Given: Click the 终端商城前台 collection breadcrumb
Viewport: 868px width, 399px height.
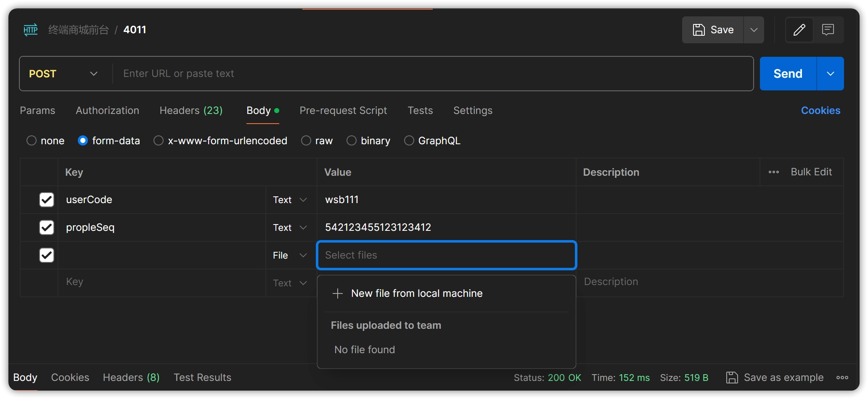Looking at the screenshot, I should [78, 30].
